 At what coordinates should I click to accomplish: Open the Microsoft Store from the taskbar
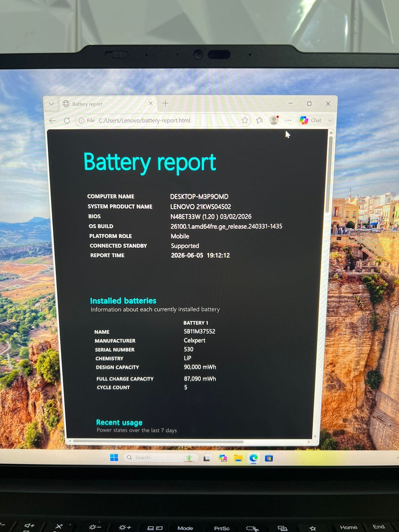pyautogui.click(x=269, y=458)
